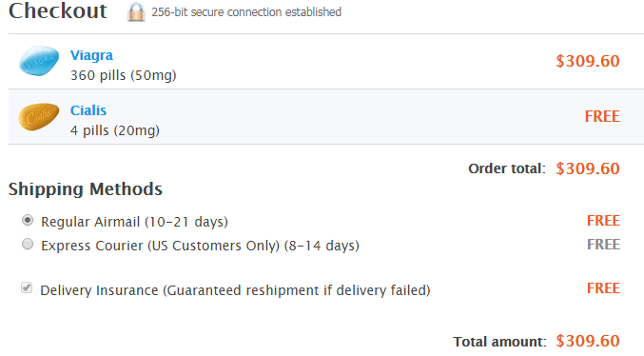Image resolution: width=644 pixels, height=356 pixels.
Task: Click the Checkout page heading
Action: point(58,10)
